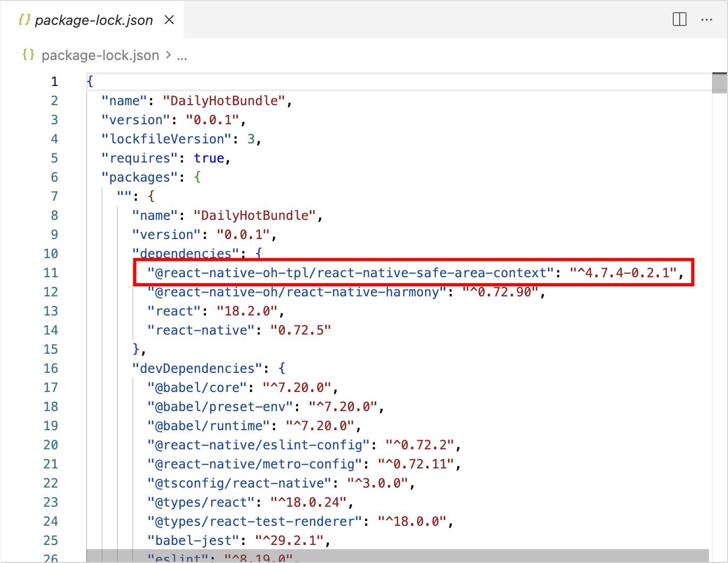Click the "DailyHotBundle" value on line 8
This screenshot has height=563, width=728.
(x=255, y=216)
